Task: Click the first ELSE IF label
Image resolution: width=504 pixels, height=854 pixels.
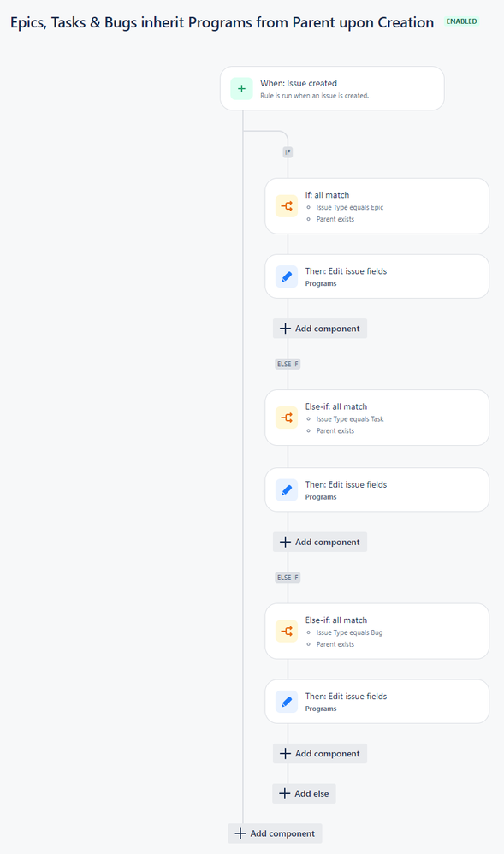Action: pos(288,364)
